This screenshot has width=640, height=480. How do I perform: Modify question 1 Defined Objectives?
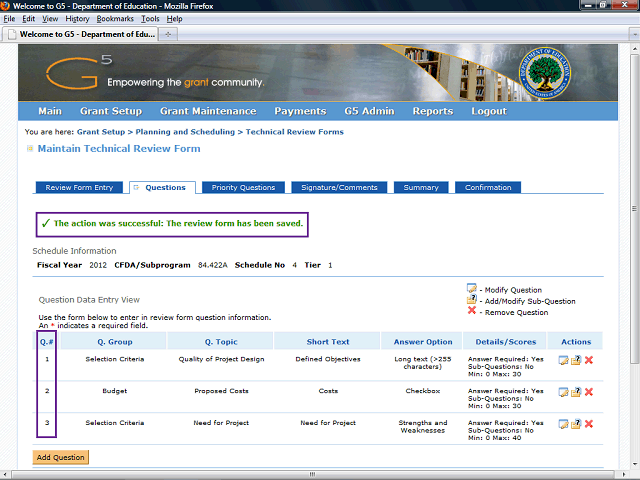(563, 360)
